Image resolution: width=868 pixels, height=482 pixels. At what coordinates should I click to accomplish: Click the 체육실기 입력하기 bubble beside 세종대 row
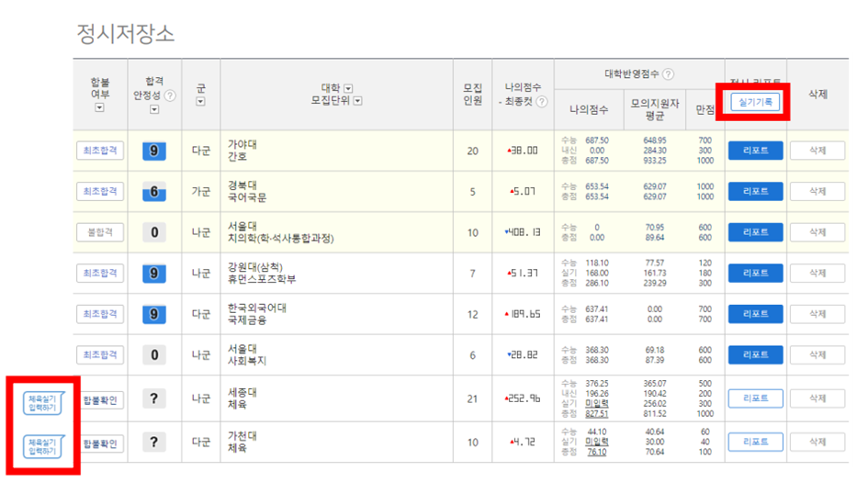[x=43, y=403]
